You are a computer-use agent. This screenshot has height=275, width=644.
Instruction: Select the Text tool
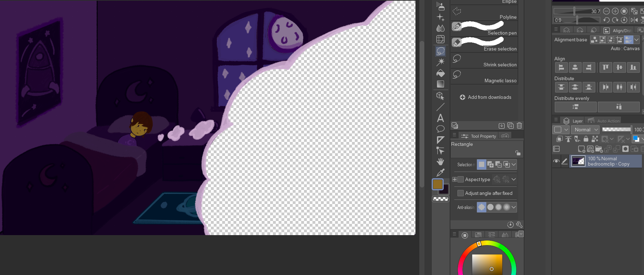click(441, 118)
